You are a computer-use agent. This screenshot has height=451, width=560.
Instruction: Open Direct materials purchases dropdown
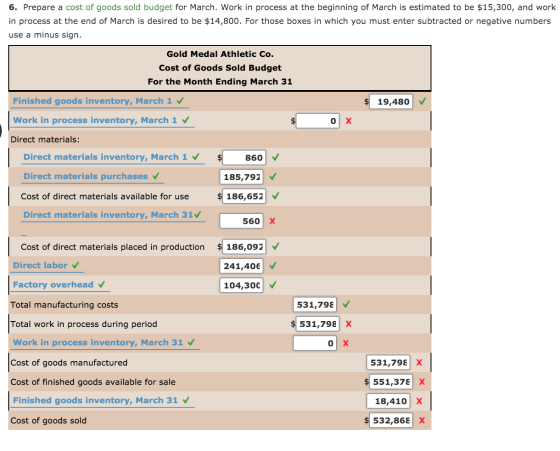click(92, 176)
